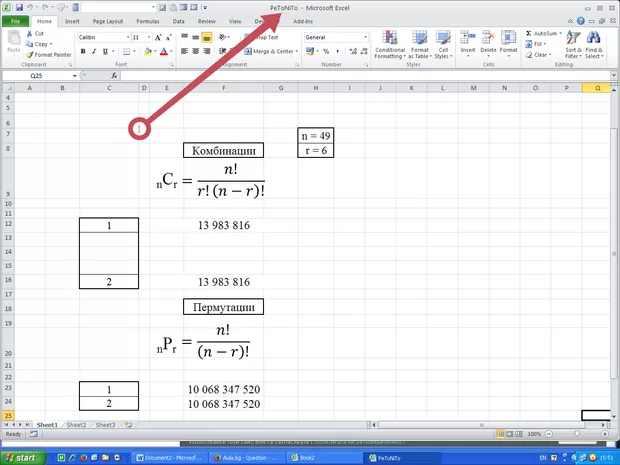This screenshot has height=465, width=620.
Task: Open the File tab
Action: point(15,21)
